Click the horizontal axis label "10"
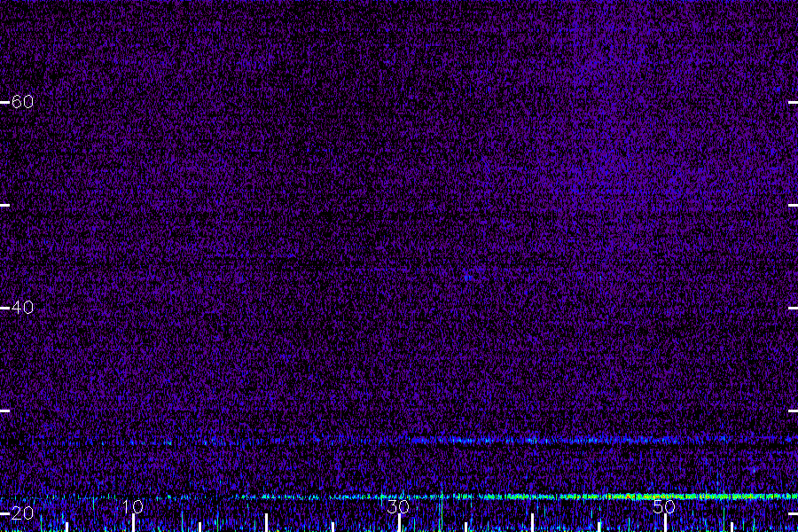The image size is (798, 532). point(133,506)
